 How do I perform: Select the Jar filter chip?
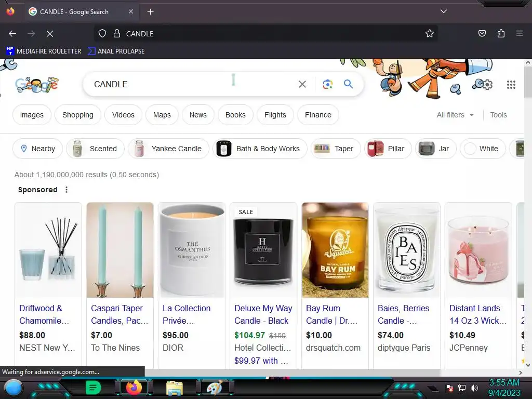click(436, 149)
